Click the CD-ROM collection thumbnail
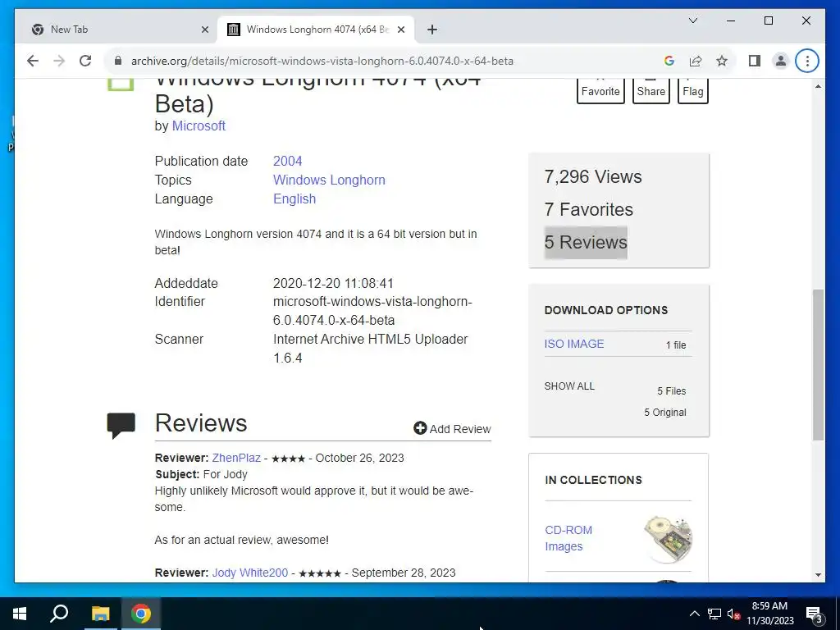This screenshot has height=630, width=840. pos(668,539)
